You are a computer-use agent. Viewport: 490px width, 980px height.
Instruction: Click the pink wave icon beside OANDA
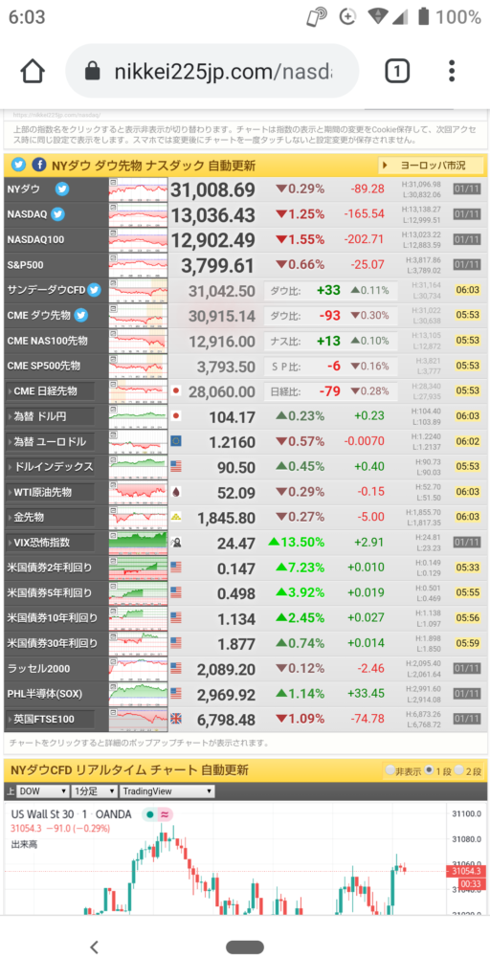pyautogui.click(x=165, y=814)
